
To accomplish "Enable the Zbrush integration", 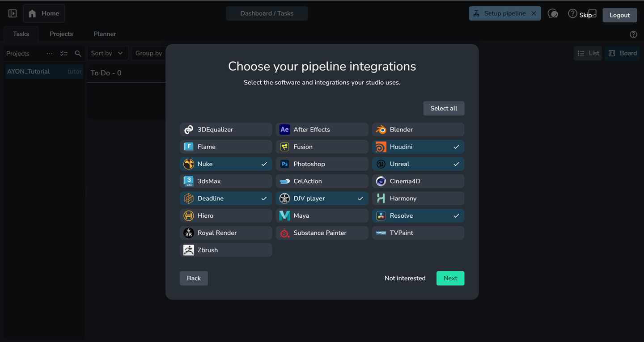I will (226, 250).
